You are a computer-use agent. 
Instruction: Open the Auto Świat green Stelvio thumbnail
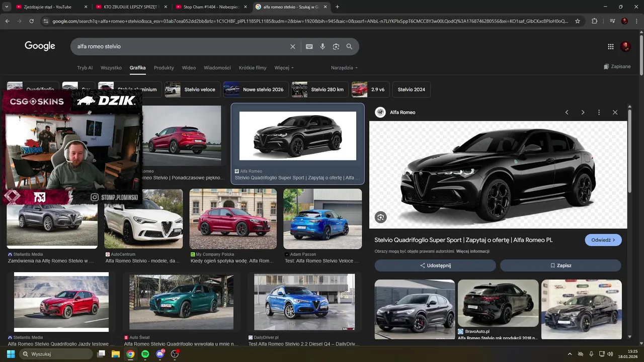pyautogui.click(x=181, y=302)
